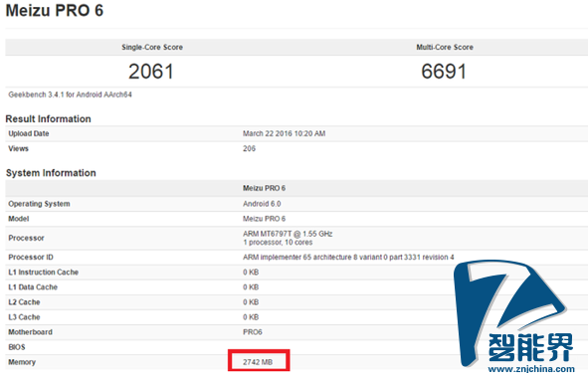Screen dimensions: 588x373
Task: Click the ARM MT6797T processor value
Action: click(288, 238)
